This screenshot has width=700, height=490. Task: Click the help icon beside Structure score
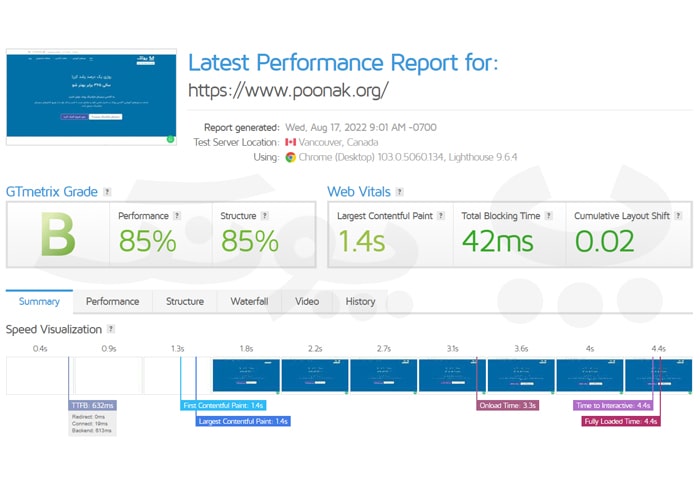pos(265,216)
